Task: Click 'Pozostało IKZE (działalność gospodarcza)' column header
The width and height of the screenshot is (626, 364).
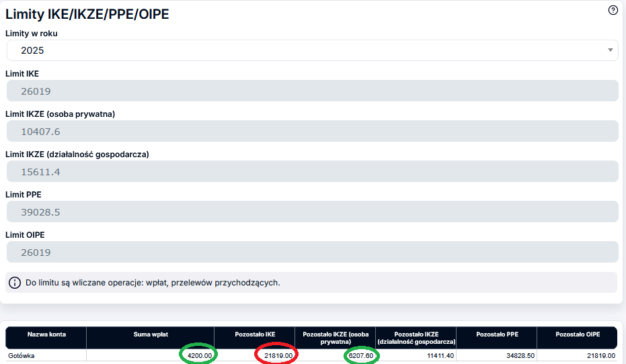Action: point(416,337)
